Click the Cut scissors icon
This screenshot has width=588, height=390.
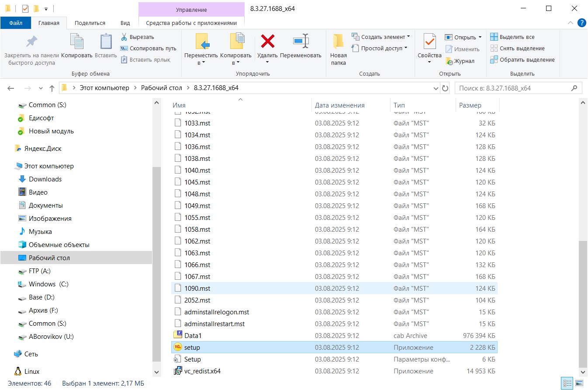pyautogui.click(x=124, y=37)
